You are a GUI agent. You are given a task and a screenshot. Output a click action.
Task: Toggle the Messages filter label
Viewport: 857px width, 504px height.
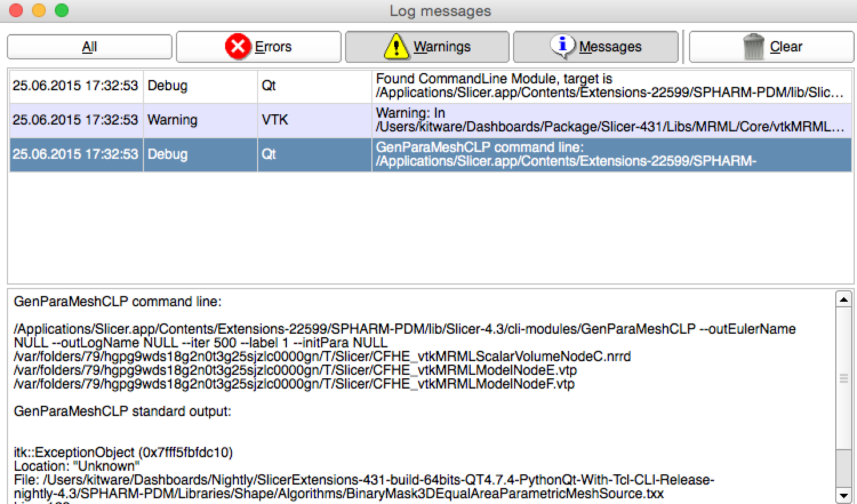pos(610,47)
